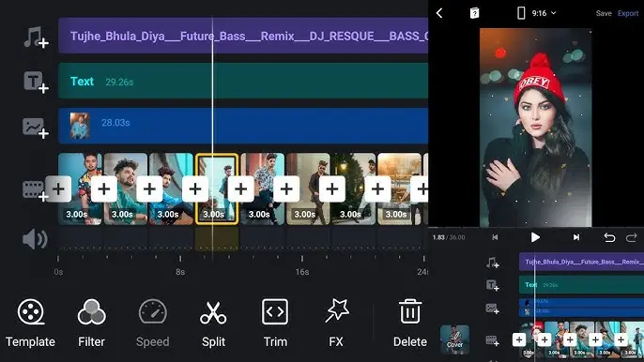Add transition plus right of the yellow-outlined clip
Viewport: 644px width, 362px height.
(x=240, y=189)
